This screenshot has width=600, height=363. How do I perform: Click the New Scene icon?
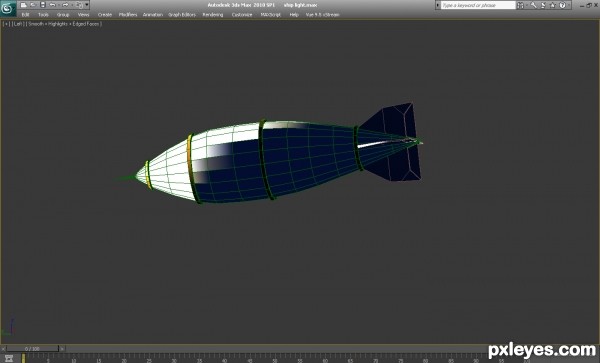(x=23, y=5)
